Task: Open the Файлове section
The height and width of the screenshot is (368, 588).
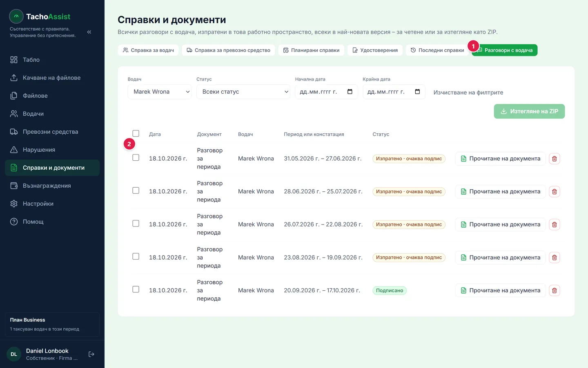Action: point(52,96)
